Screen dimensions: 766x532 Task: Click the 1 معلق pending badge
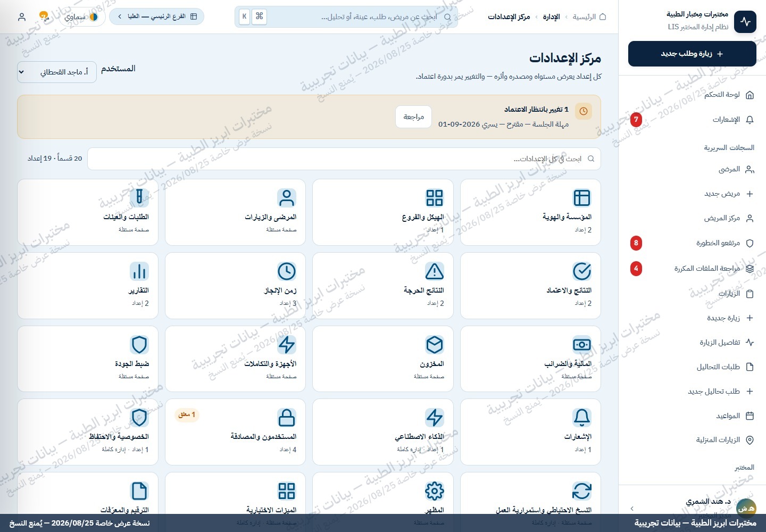(x=187, y=414)
